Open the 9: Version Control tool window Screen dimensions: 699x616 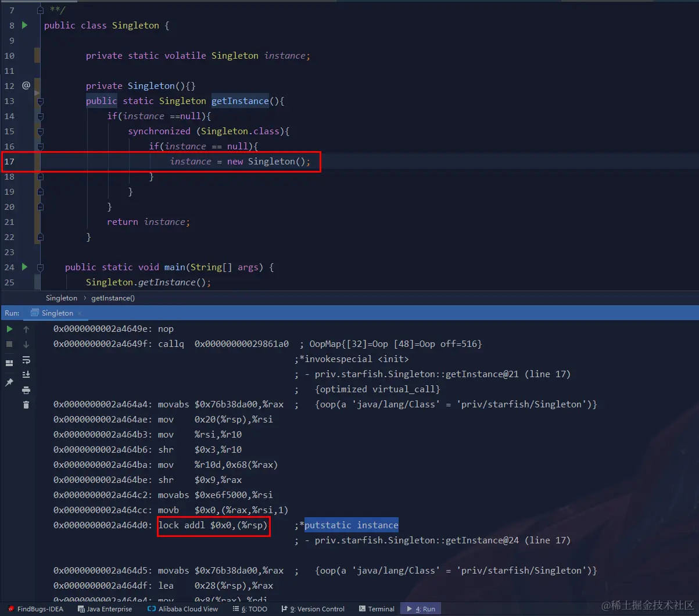[313, 609]
